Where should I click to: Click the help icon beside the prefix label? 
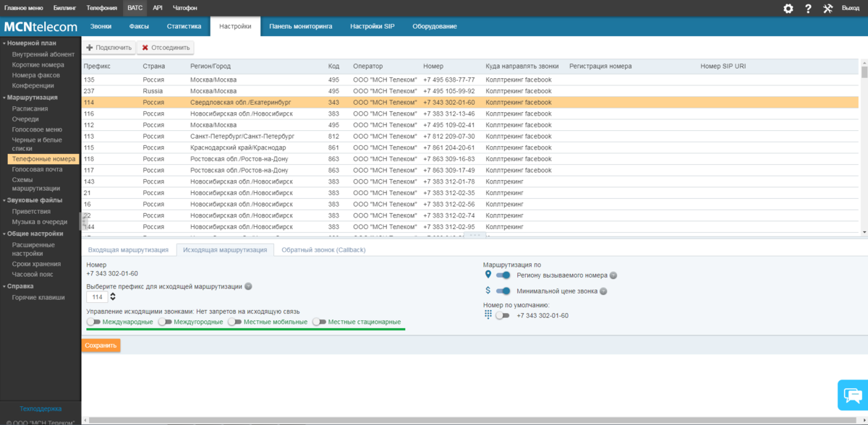248,286
